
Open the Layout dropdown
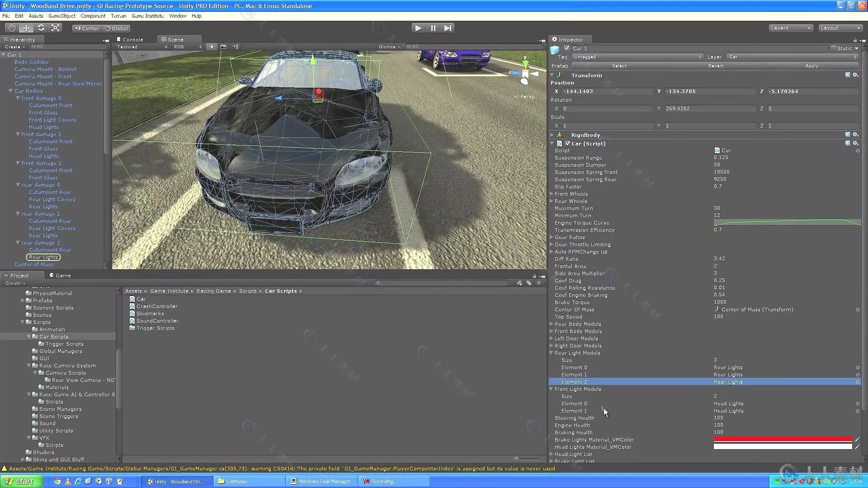click(840, 28)
